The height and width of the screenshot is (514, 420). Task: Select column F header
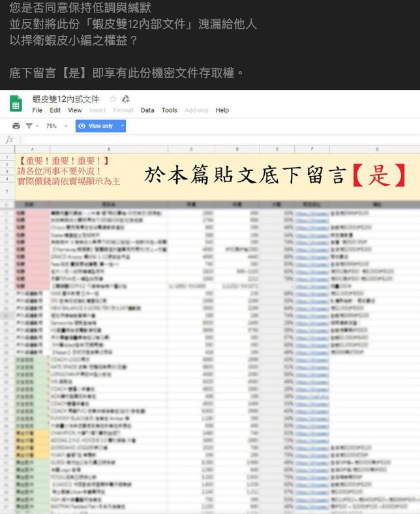(x=312, y=149)
